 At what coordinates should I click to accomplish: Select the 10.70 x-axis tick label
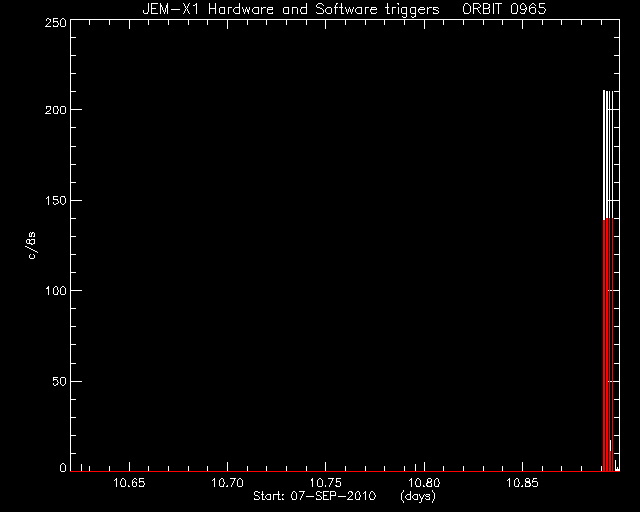(x=227, y=483)
